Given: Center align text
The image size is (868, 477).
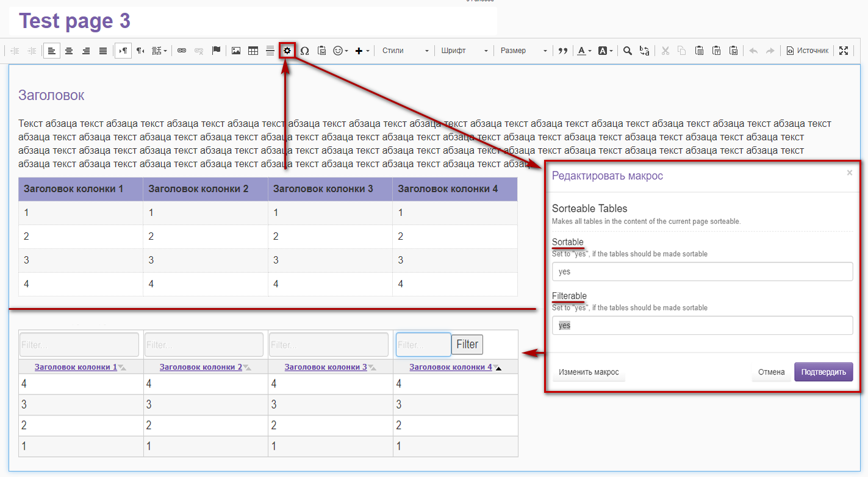Looking at the screenshot, I should point(69,51).
